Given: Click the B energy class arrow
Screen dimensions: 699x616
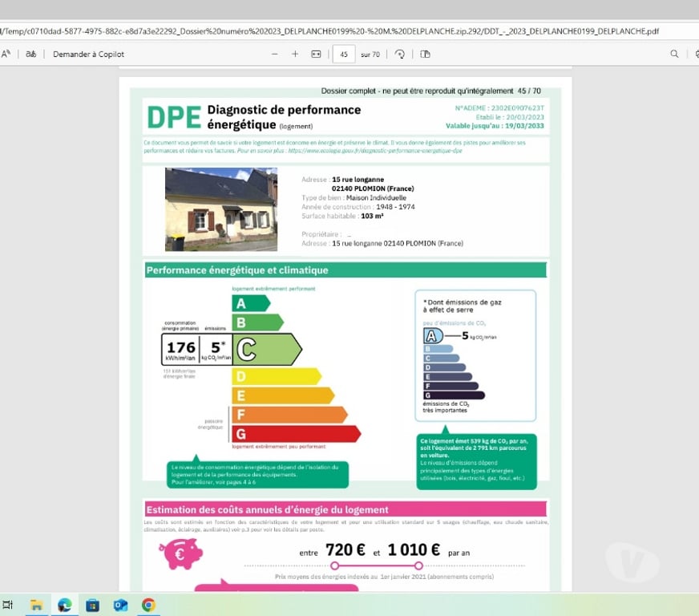Looking at the screenshot, I should [257, 322].
